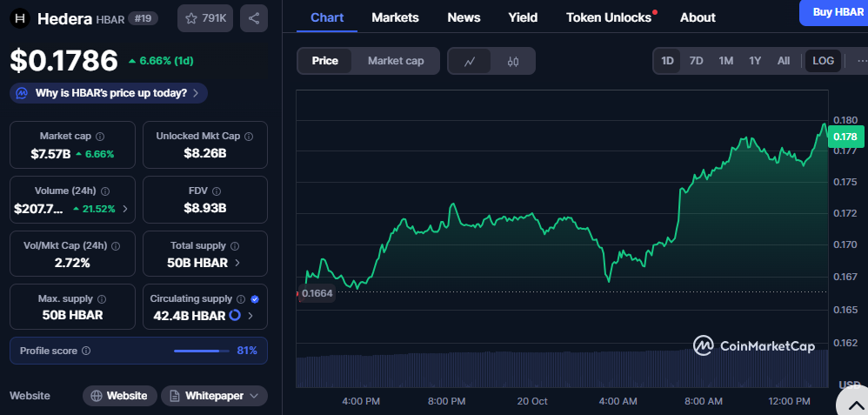Switch chart to Market cap view
The height and width of the screenshot is (415, 868).
coord(396,61)
